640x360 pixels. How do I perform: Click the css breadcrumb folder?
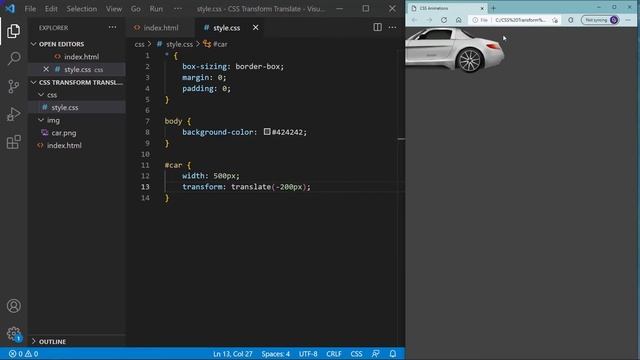(140, 44)
